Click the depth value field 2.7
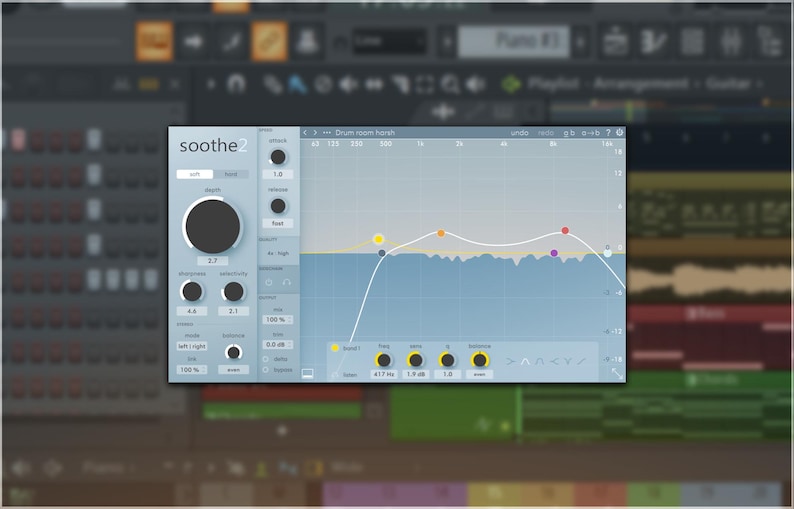This screenshot has width=794, height=509. (x=213, y=261)
